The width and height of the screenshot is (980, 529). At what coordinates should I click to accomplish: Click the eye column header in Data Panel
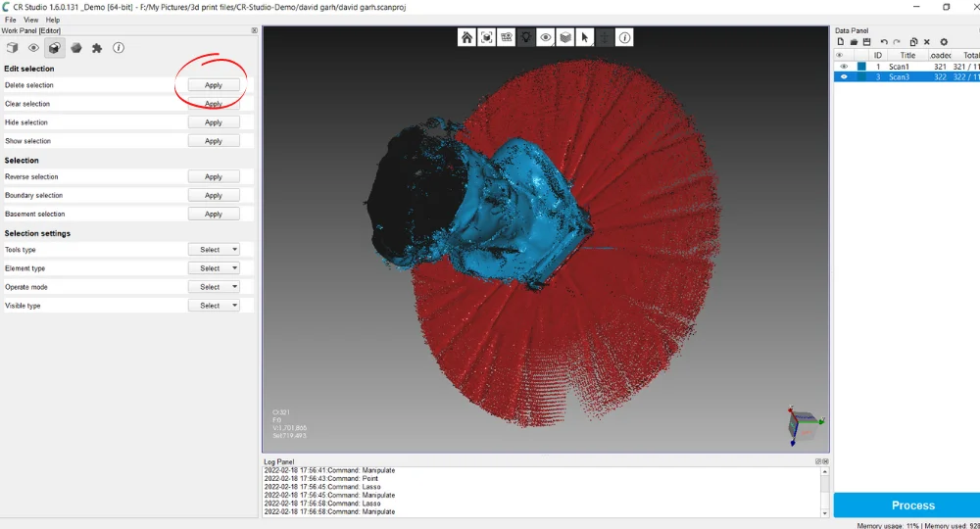840,55
